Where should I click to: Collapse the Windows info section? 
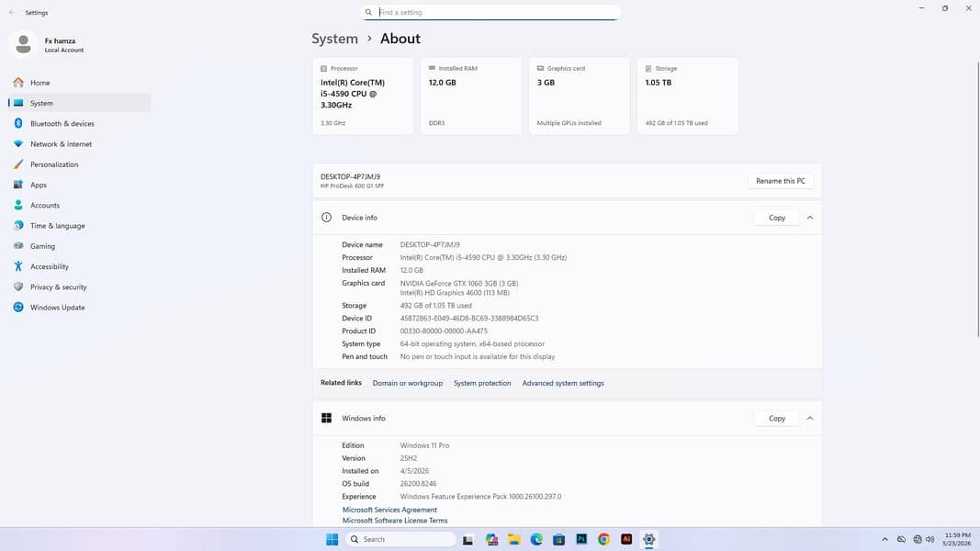pyautogui.click(x=810, y=419)
